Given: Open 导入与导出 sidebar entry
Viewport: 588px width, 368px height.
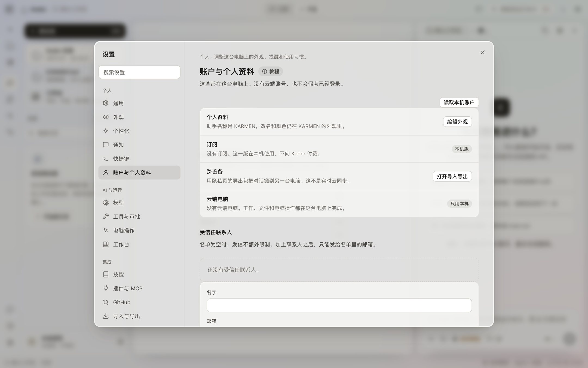Looking at the screenshot, I should pos(139,316).
